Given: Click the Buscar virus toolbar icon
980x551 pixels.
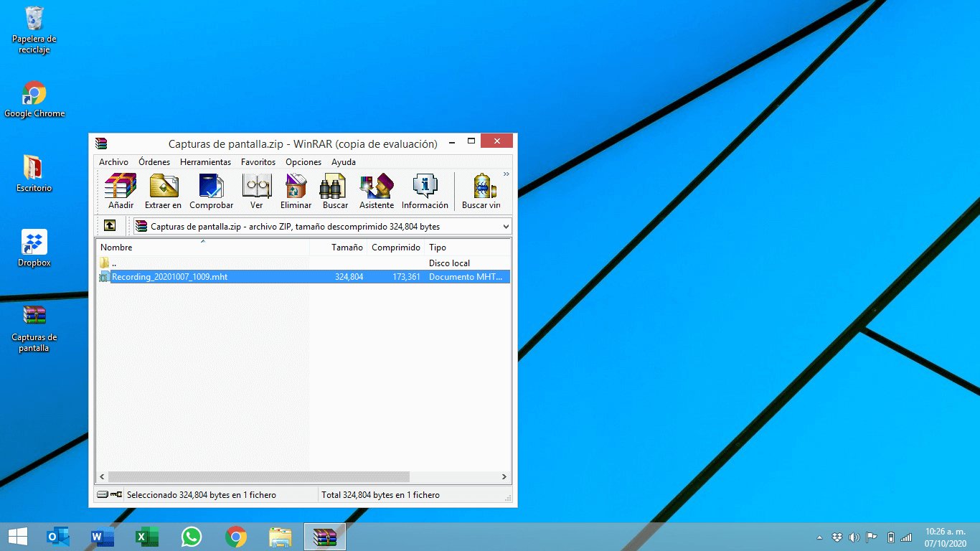Looking at the screenshot, I should pos(481,192).
